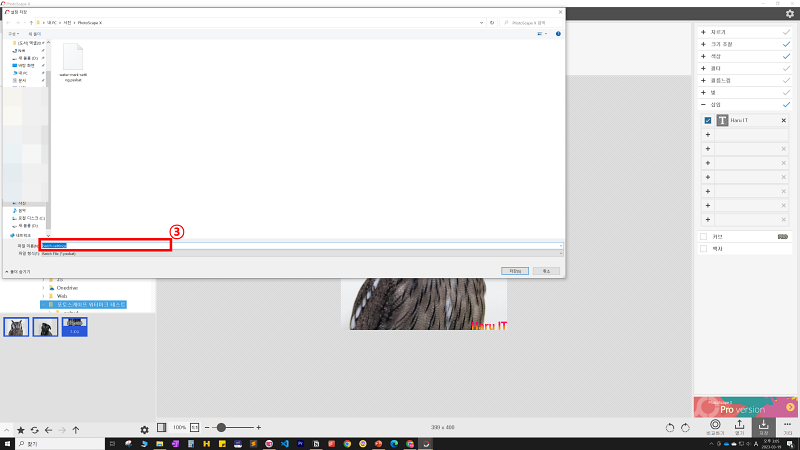This screenshot has height=450, width=800.
Task: Select the third blue-highlighted thumbnail
Action: [74, 327]
